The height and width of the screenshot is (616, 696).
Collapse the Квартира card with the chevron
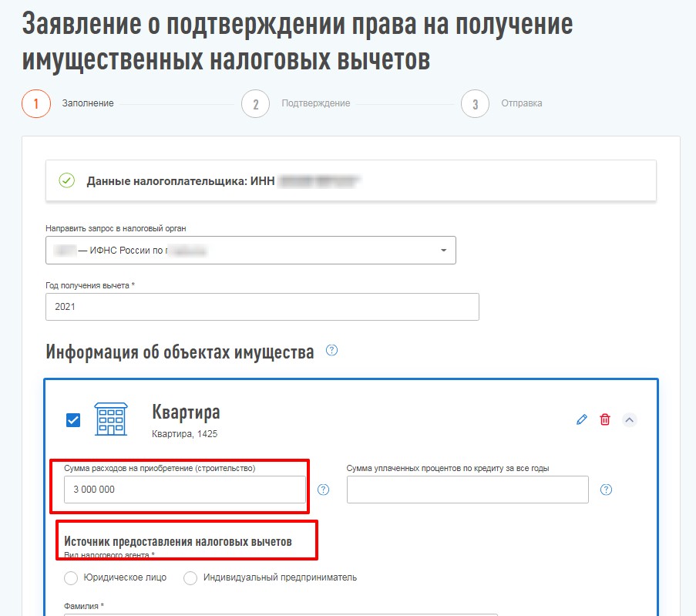coord(630,419)
